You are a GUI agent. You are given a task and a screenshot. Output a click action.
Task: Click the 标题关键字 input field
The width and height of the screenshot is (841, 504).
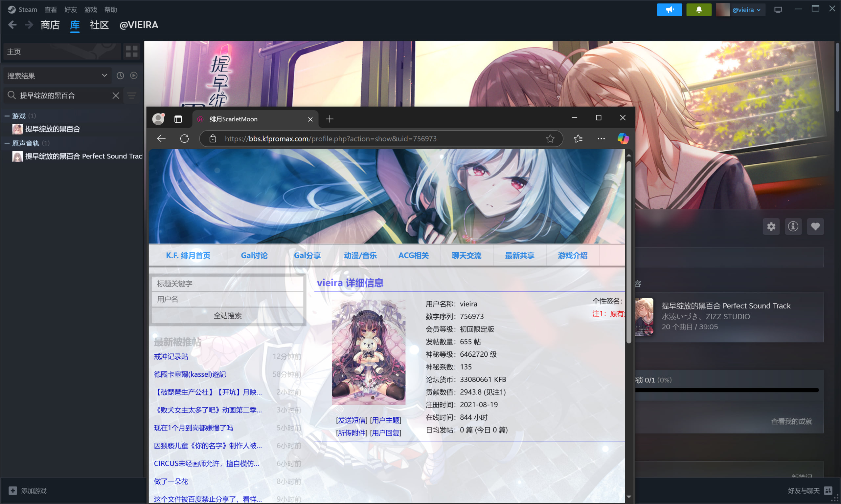[227, 283]
